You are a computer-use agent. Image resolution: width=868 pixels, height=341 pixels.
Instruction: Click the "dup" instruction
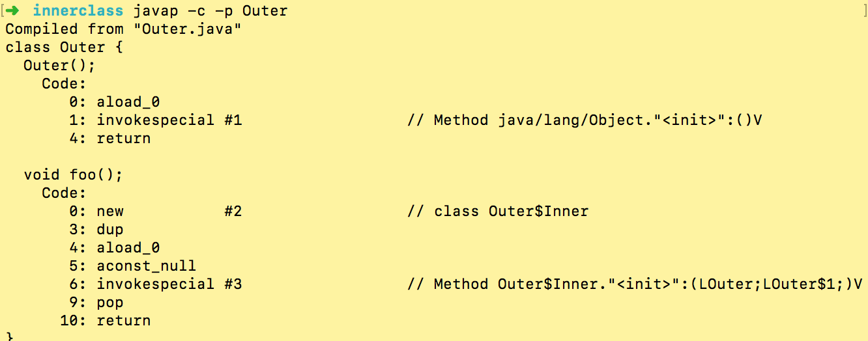click(x=110, y=229)
